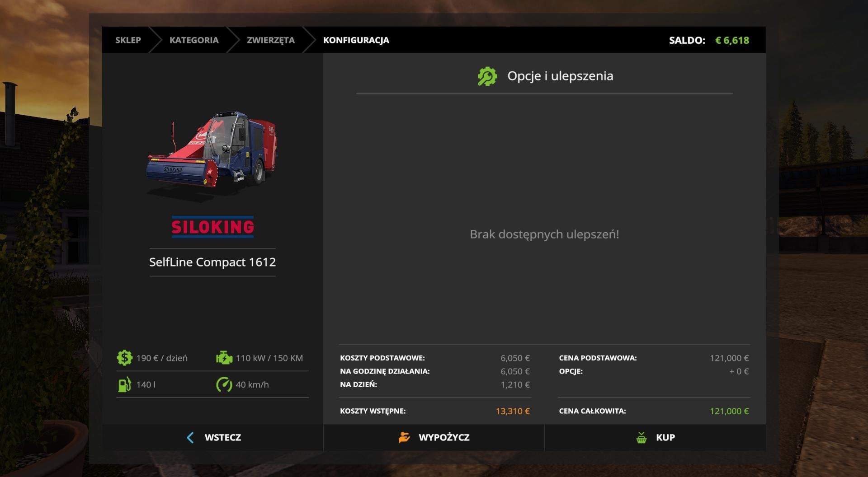This screenshot has width=868, height=477.
Task: Click the CENA CAŁKOWITA amount 121,000 €
Action: point(729,411)
